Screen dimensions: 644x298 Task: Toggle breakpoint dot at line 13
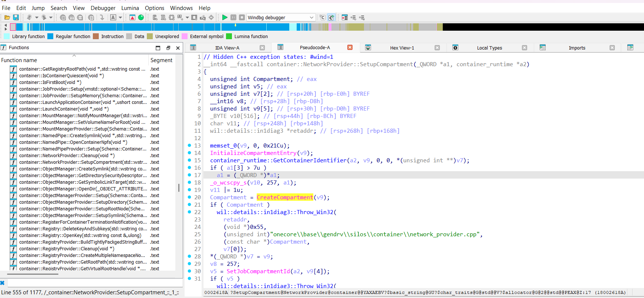(x=189, y=146)
